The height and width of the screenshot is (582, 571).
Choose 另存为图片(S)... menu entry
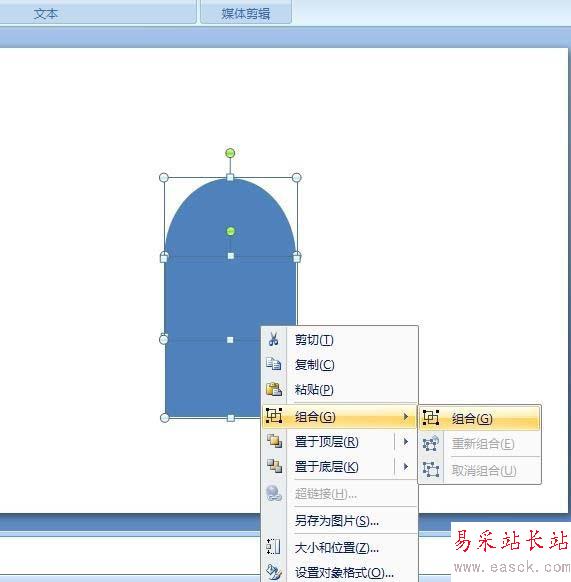pos(340,521)
